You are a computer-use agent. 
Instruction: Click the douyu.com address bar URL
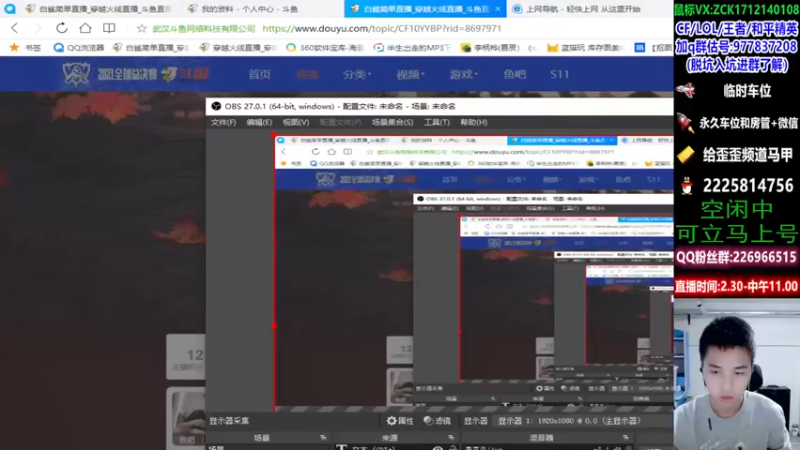[x=382, y=29]
